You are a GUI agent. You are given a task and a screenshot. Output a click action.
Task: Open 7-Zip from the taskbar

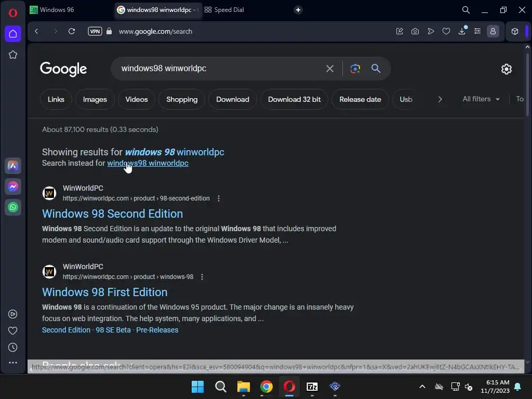312,387
